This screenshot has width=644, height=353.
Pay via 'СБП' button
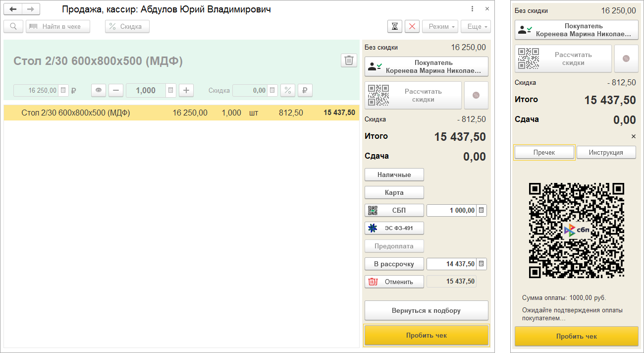[x=394, y=210]
